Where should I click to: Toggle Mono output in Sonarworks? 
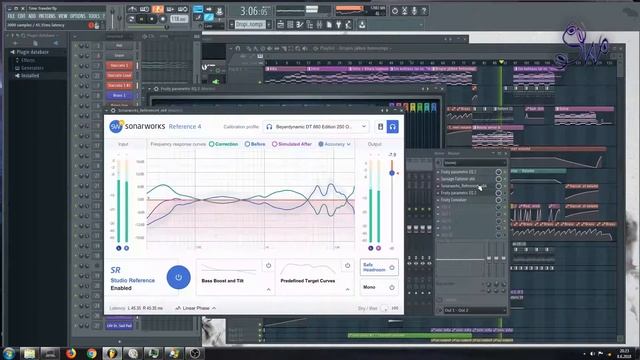point(379,287)
